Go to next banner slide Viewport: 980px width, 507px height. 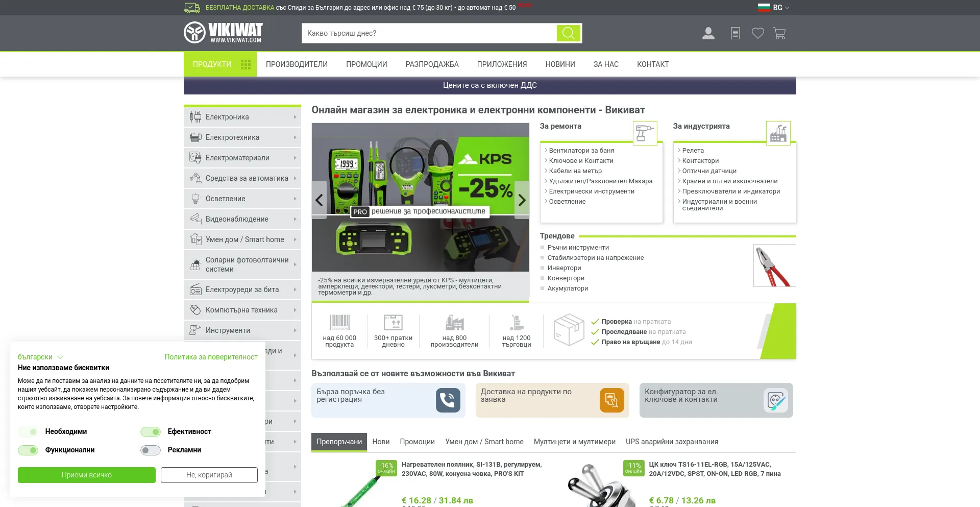click(x=522, y=200)
